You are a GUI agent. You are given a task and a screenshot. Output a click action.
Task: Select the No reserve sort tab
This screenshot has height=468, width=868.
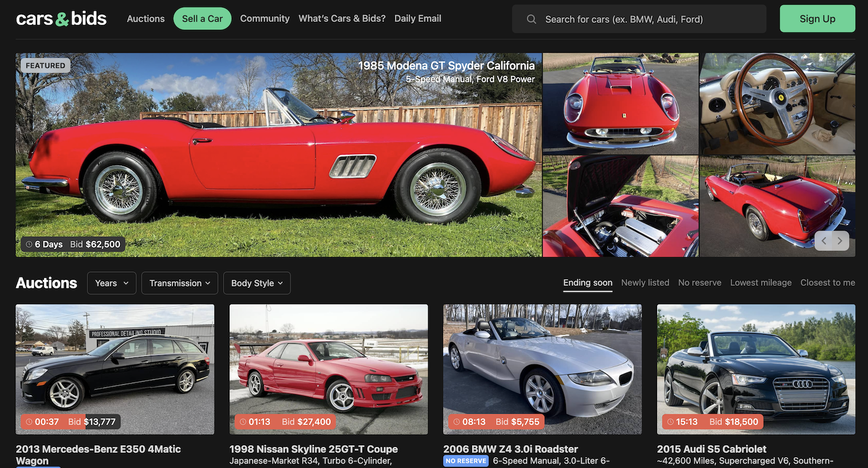tap(700, 283)
